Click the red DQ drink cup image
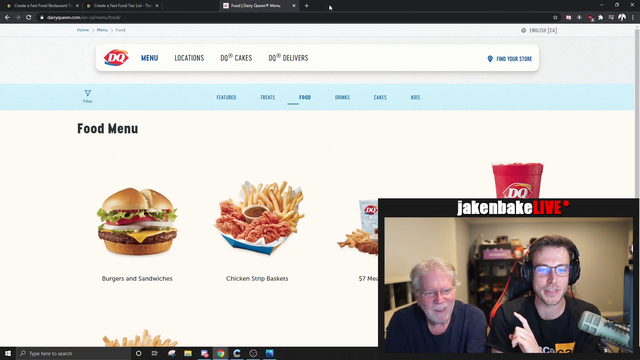 point(517,180)
